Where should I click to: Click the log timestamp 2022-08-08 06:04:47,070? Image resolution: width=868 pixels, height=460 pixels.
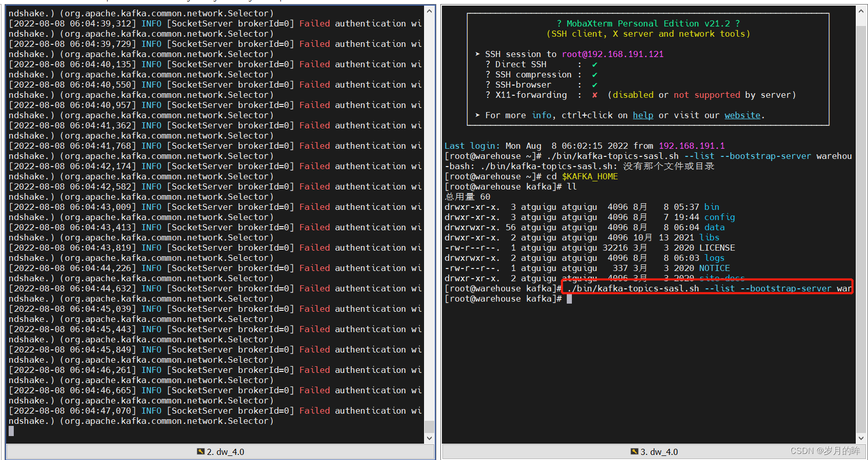point(72,411)
